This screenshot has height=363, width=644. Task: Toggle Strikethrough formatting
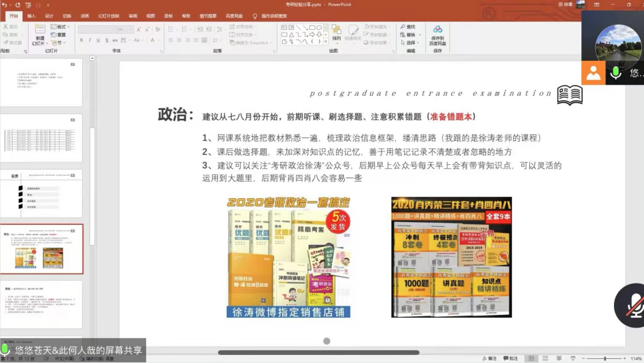[x=115, y=40]
